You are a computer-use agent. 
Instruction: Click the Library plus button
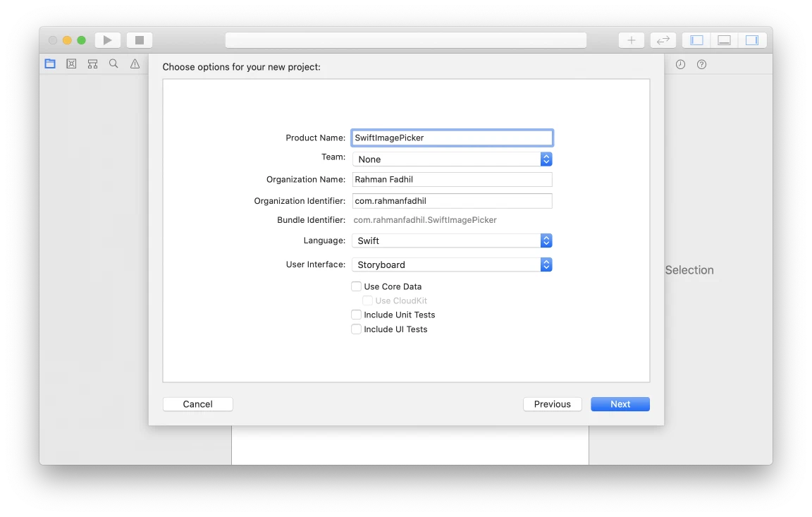point(632,40)
